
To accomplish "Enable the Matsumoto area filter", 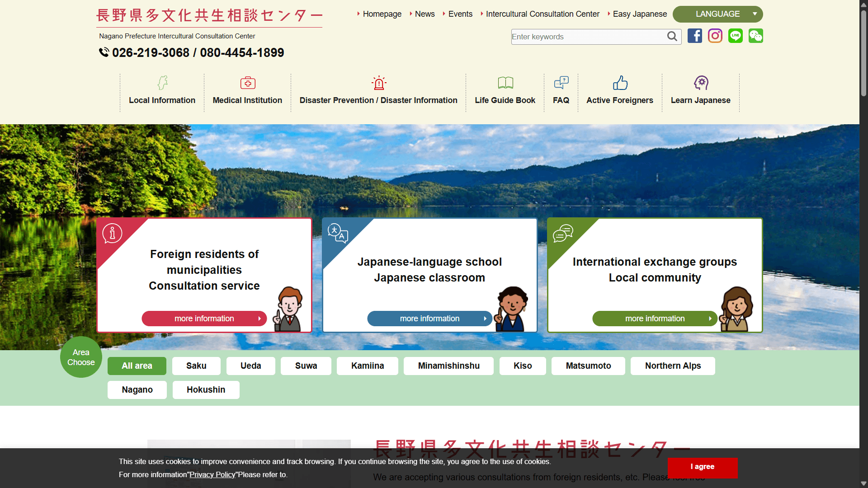I will pos(588,366).
